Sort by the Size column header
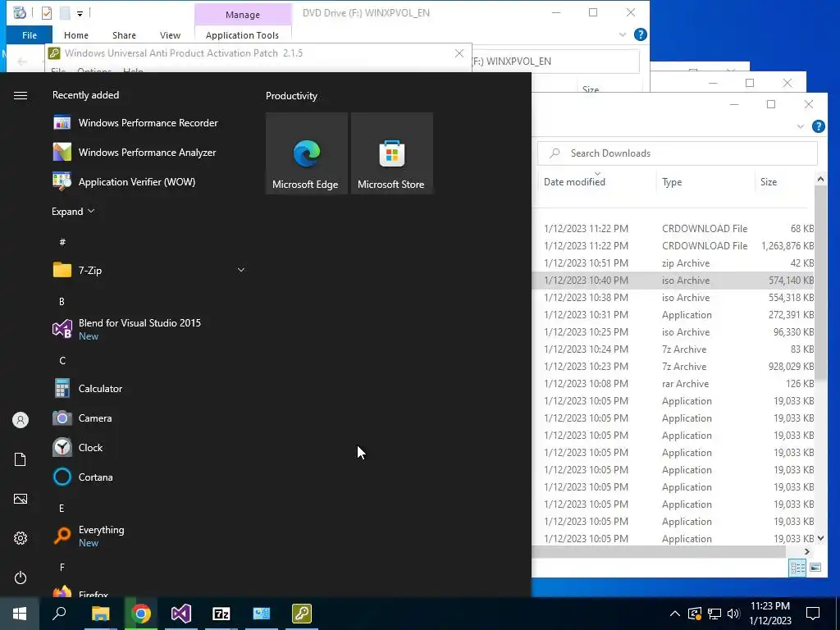The image size is (840, 630). [x=768, y=181]
